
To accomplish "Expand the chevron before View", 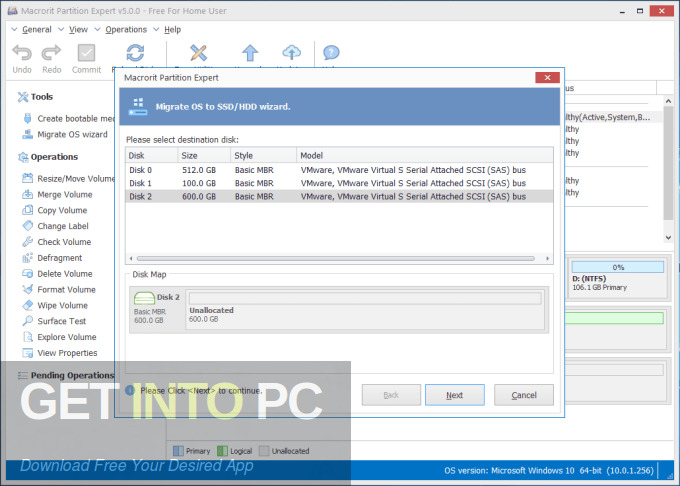I will point(61,29).
